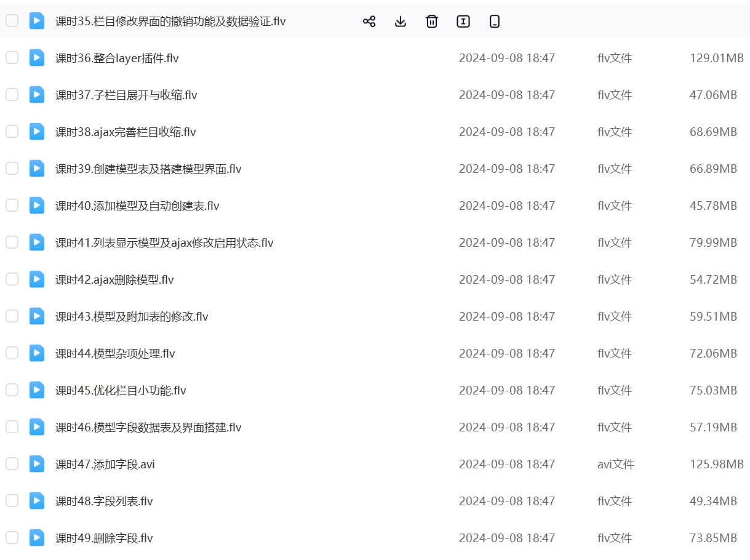This screenshot has width=750, height=560.
Task: Click the share icon for 课时35 file
Action: [369, 22]
